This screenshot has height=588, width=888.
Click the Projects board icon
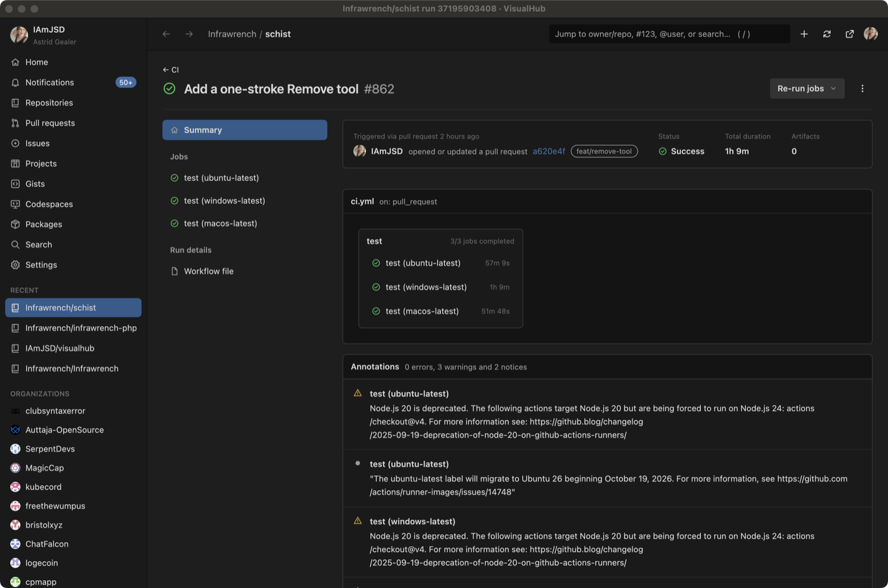(16, 164)
